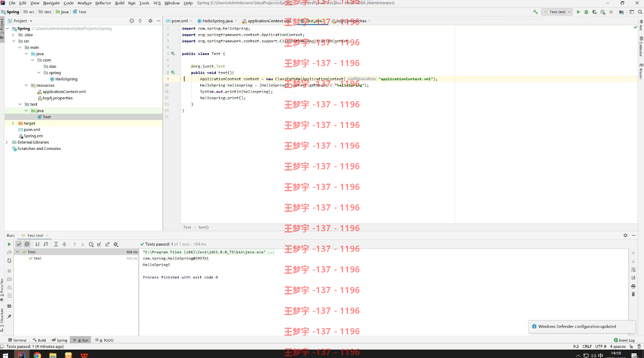The width and height of the screenshot is (644, 358).
Task: Rerun tests with the Run panel green arrow
Action: coord(9,244)
